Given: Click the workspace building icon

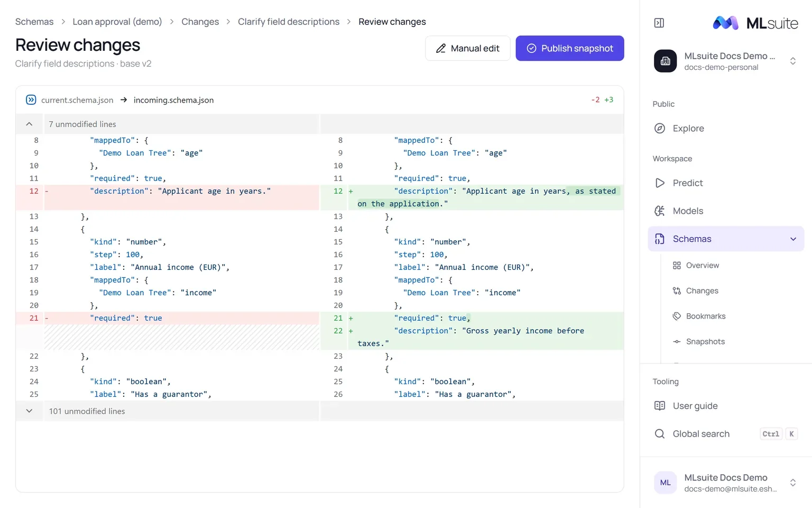Looking at the screenshot, I should pos(665,61).
